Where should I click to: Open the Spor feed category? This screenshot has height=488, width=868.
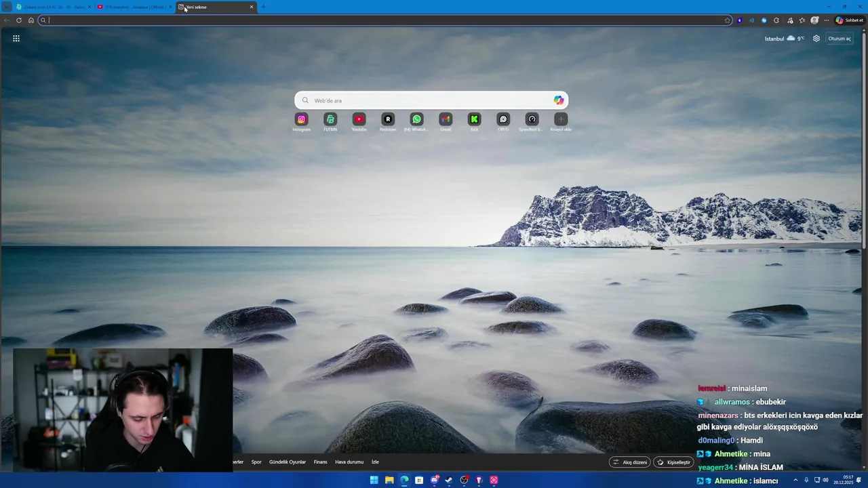tap(256, 462)
